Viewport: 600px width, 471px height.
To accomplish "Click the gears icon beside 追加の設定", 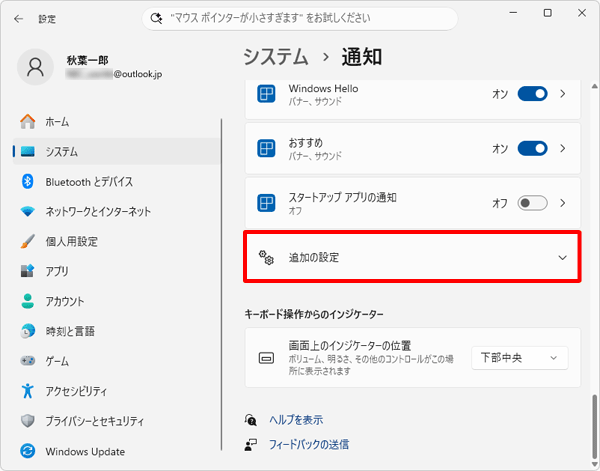I will point(266,258).
